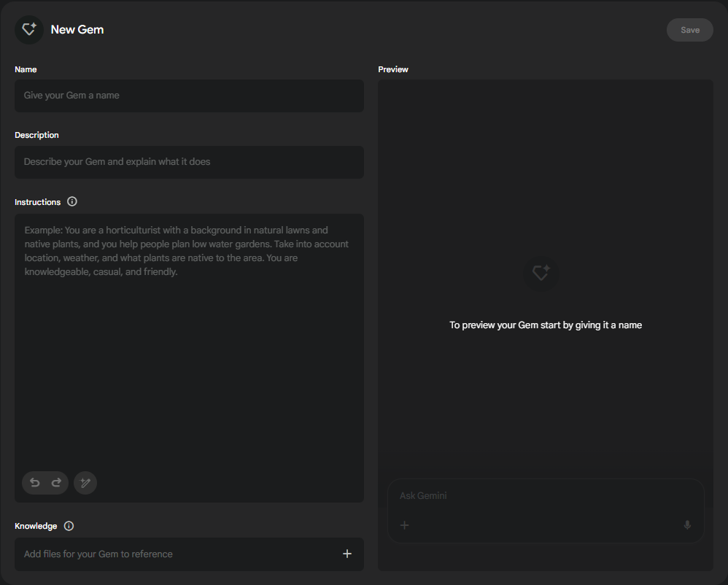This screenshot has width=728, height=585.
Task: Click the 'Add files for your Gem' field
Action: click(x=175, y=554)
